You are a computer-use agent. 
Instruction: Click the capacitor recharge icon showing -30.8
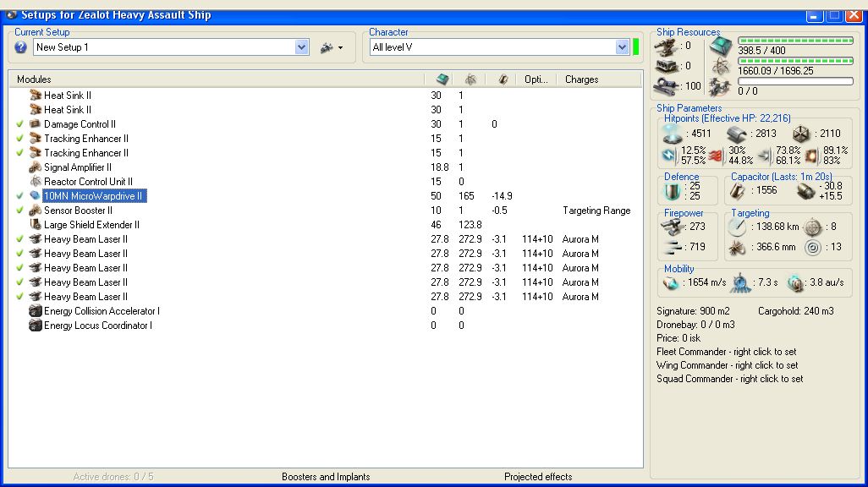(x=806, y=191)
